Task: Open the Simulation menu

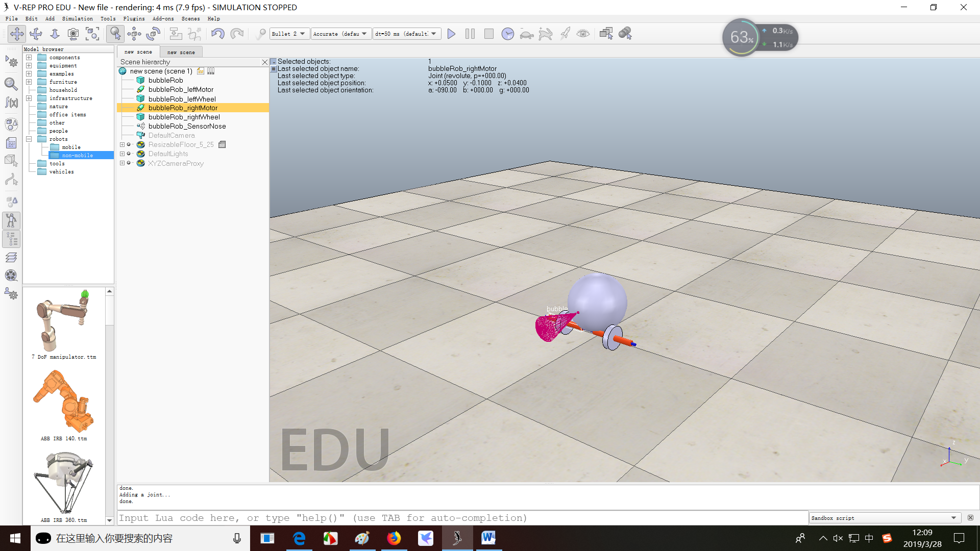Action: point(77,18)
